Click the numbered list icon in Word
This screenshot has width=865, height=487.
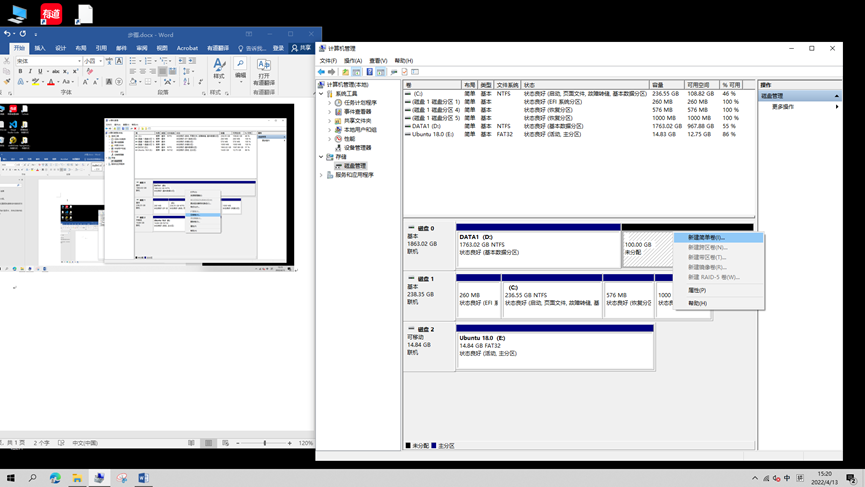click(148, 61)
